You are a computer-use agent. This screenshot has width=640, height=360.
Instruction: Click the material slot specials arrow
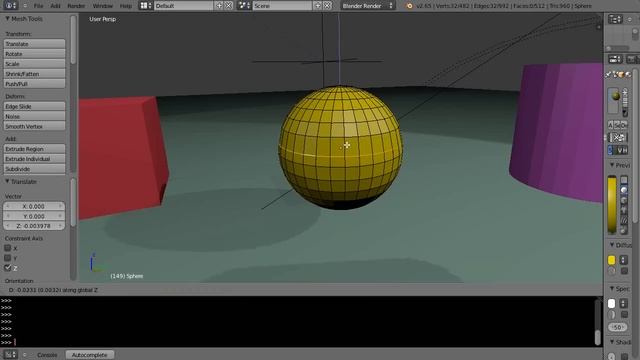[625, 113]
